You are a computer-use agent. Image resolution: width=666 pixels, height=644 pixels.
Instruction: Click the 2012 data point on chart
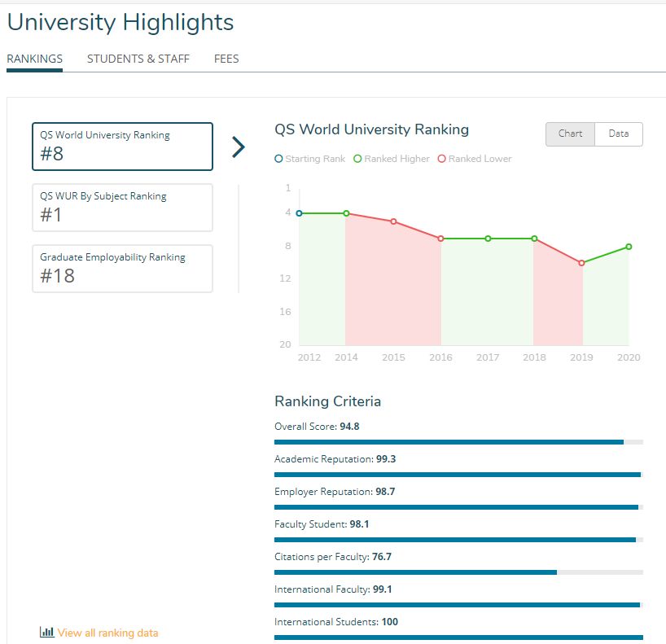point(299,213)
